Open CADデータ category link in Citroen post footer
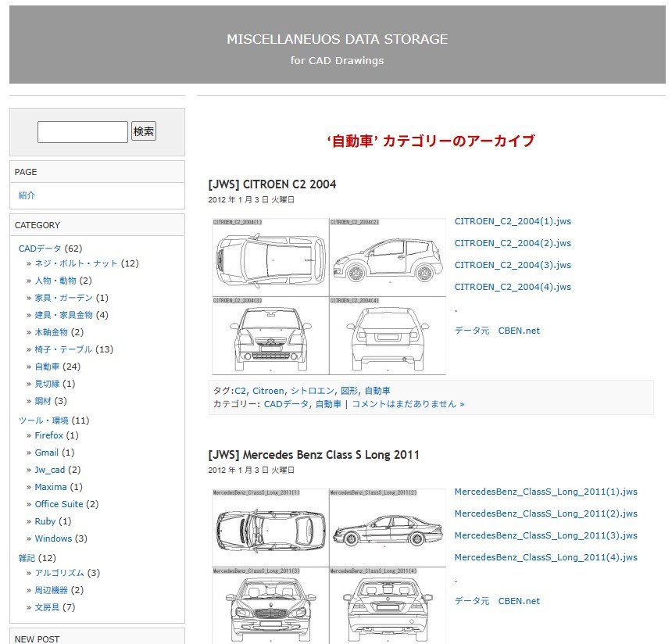Screen dimensions: 672x644 pos(286,404)
